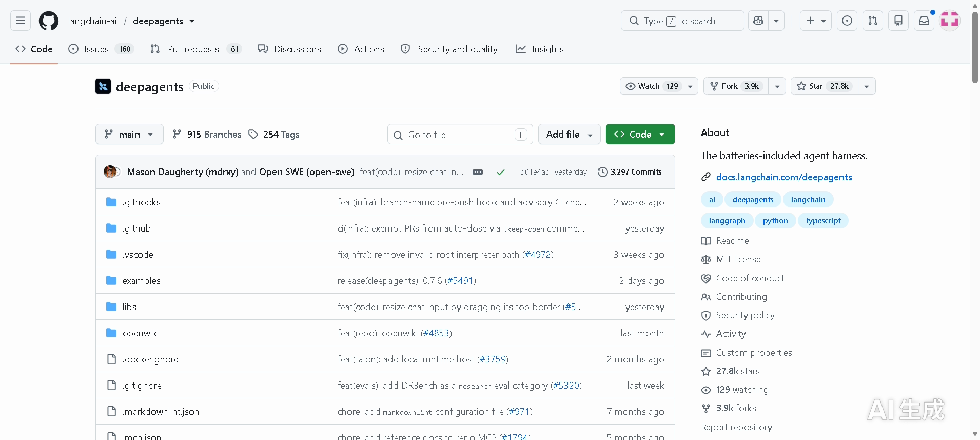Viewport: 980px width, 440px height.
Task: Open the Issues tab
Action: (101, 49)
